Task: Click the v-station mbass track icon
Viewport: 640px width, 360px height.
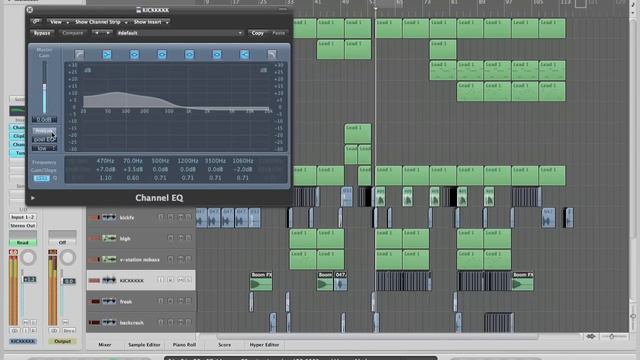Action: [x=109, y=259]
